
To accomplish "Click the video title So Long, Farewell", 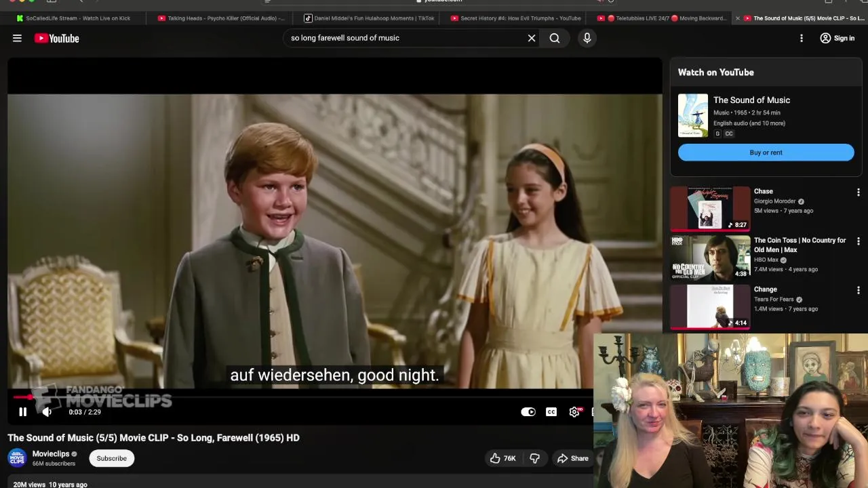I will [x=154, y=438].
